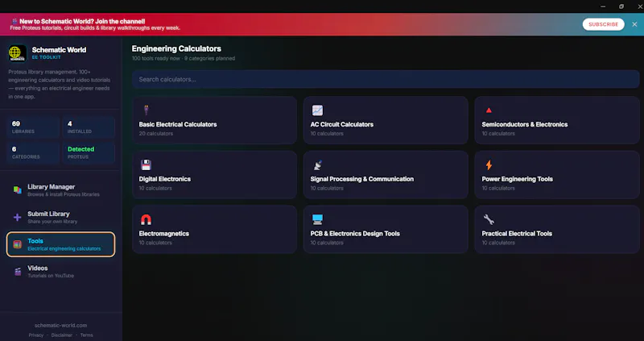Click '100 tools ready now' subtitle
644x341 pixels.
coord(156,58)
